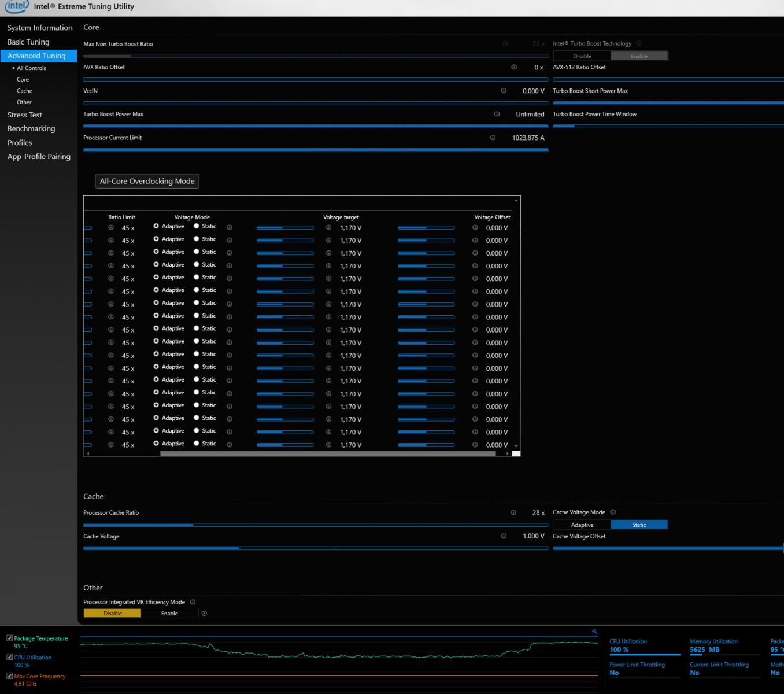Select Static radio in the first core row
784x694 pixels.
pos(197,226)
